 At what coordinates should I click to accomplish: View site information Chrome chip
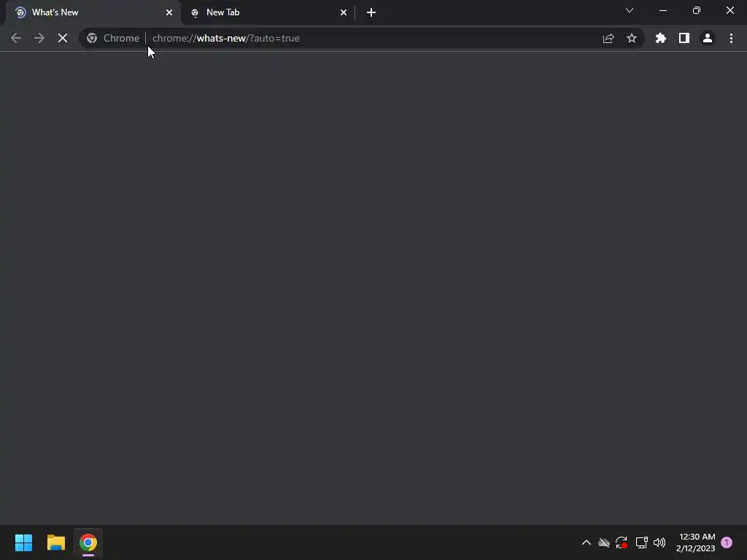113,38
